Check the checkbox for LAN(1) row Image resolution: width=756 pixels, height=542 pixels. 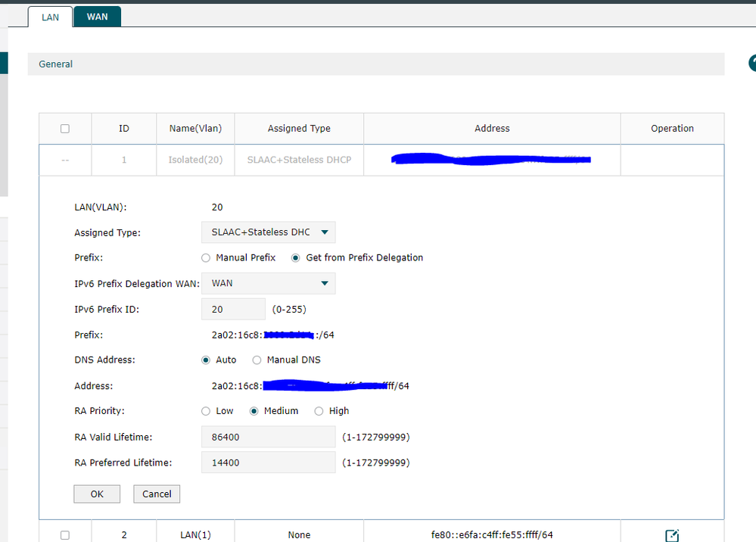point(65,535)
